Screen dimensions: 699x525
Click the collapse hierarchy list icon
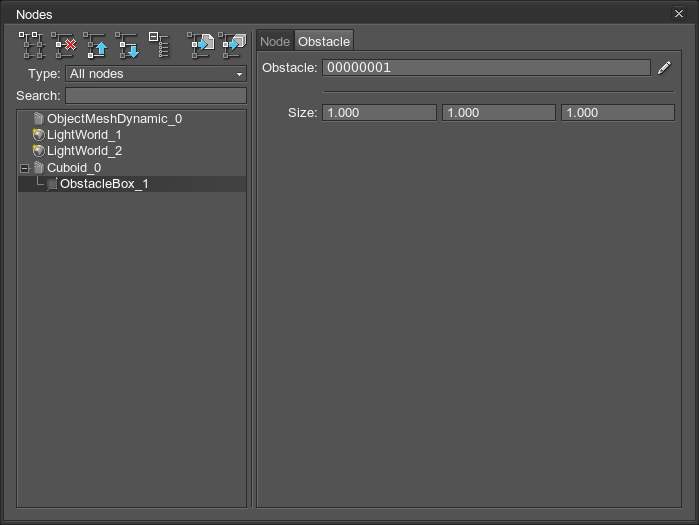click(159, 45)
